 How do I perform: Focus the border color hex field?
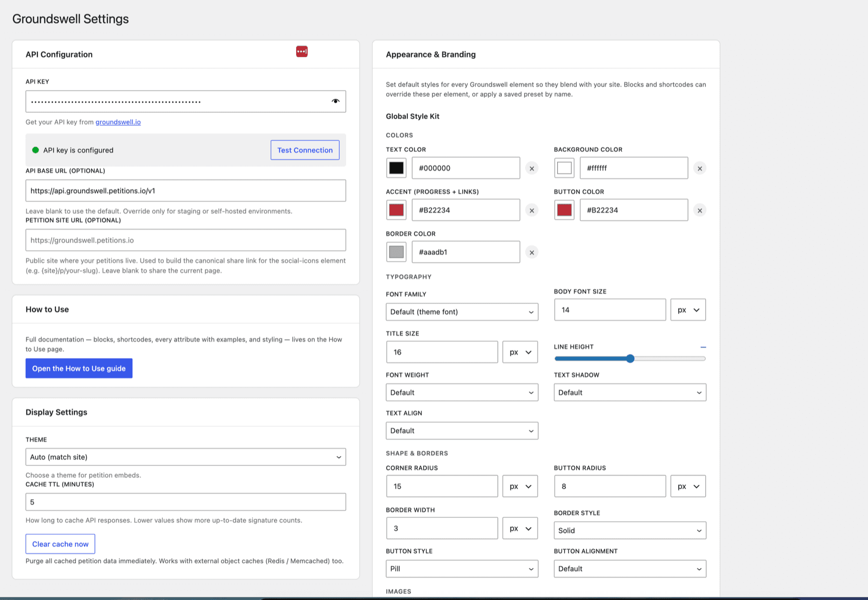point(466,252)
